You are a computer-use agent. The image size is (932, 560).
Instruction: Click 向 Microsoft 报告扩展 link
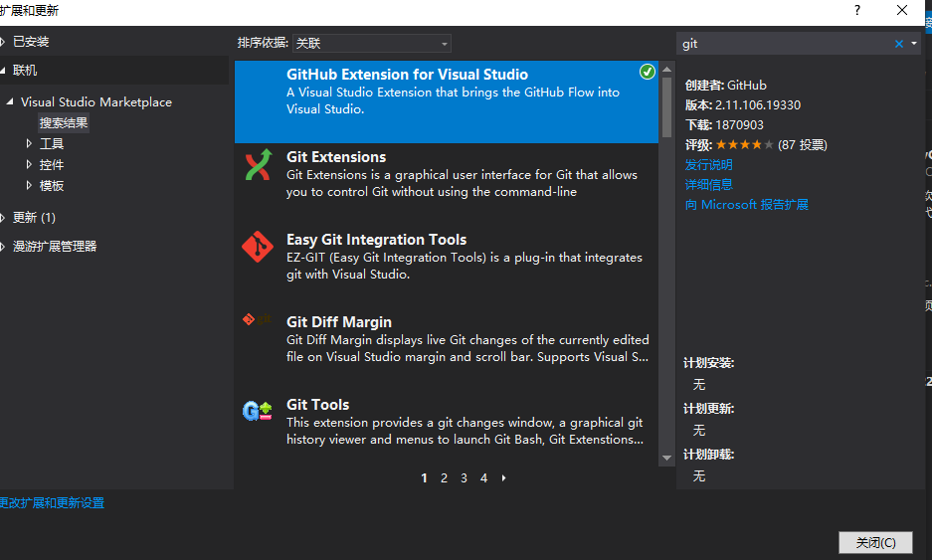(x=747, y=205)
